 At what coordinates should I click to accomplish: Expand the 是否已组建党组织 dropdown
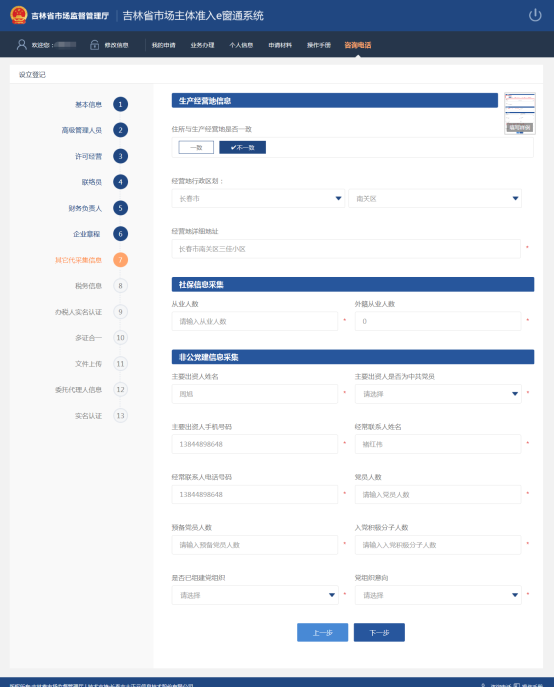tap(255, 595)
